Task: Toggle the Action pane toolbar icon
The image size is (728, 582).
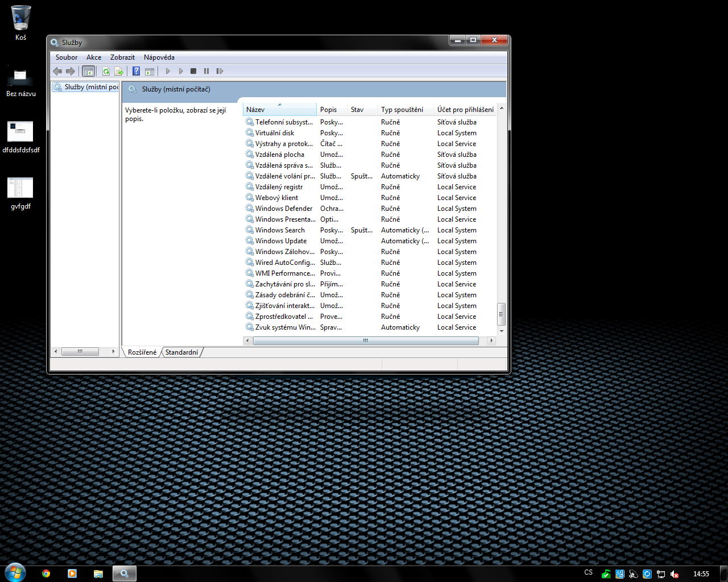Action: point(150,71)
